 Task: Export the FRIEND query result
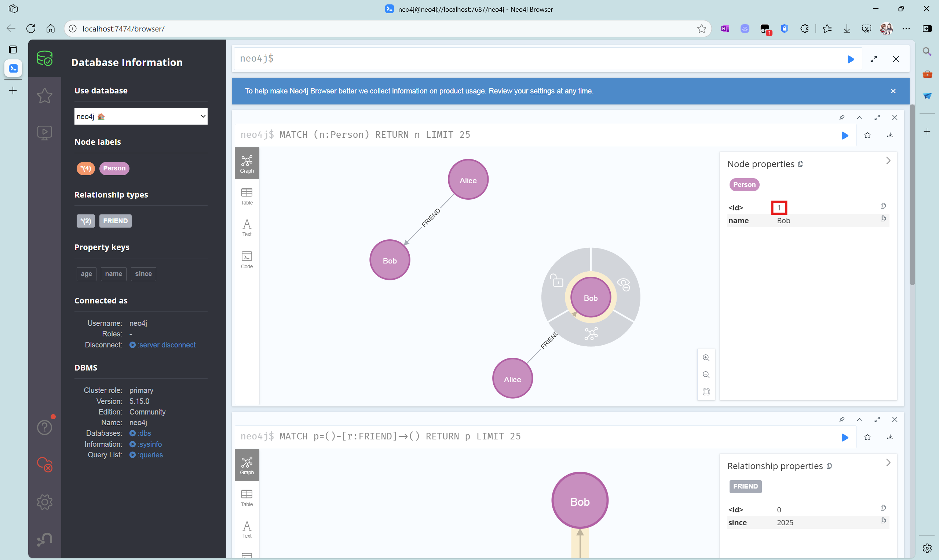(890, 437)
